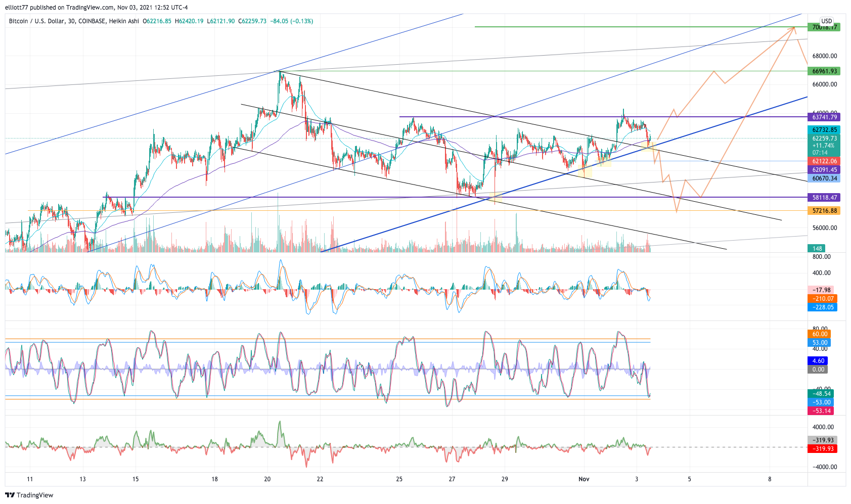Click the low value L62121.90
The image size is (851, 504).
[x=220, y=21]
